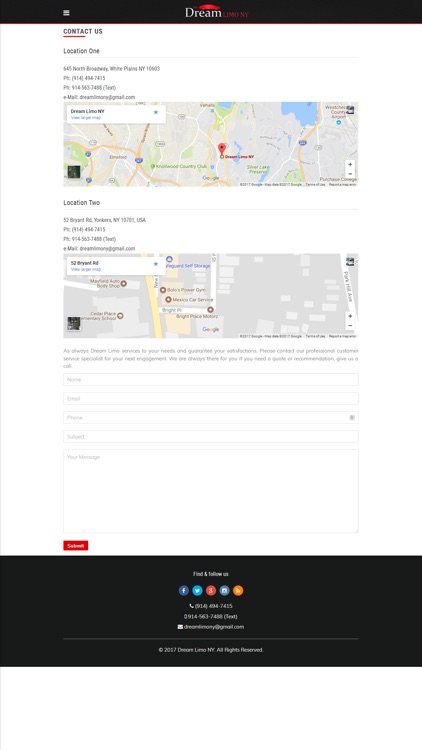The image size is (422, 750).
Task: Open the Facebook social icon
Action: coord(184,591)
